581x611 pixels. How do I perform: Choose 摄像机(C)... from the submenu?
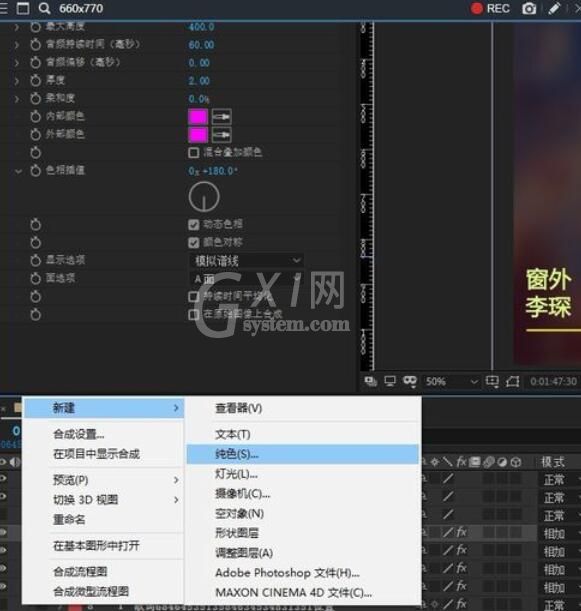pos(242,494)
